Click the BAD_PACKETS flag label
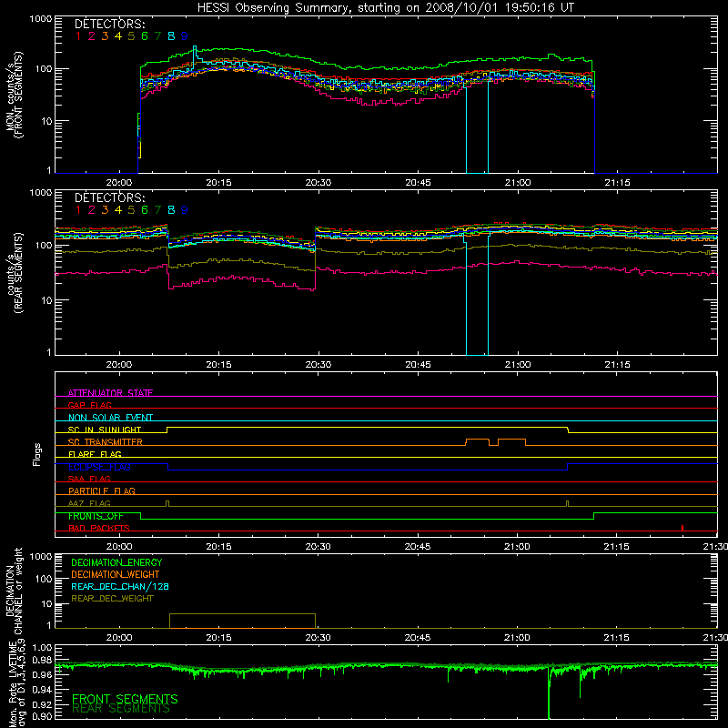This screenshot has height=728, width=728. 99,528
